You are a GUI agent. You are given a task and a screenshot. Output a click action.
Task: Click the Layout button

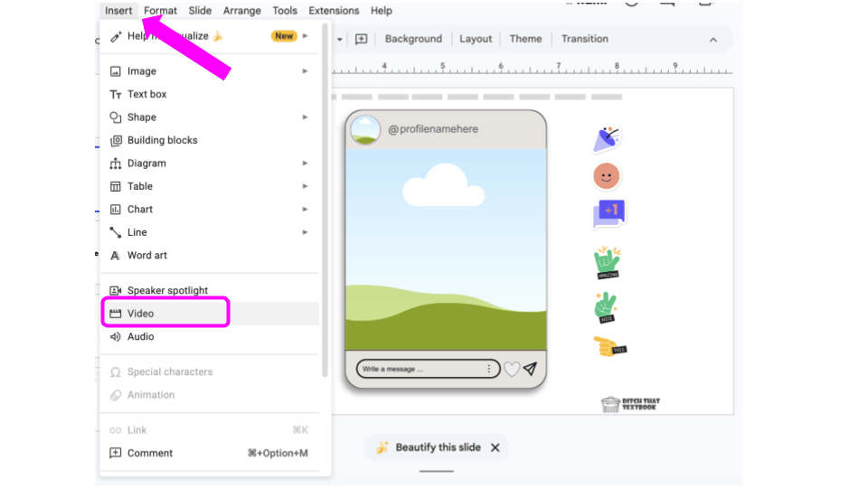click(476, 39)
